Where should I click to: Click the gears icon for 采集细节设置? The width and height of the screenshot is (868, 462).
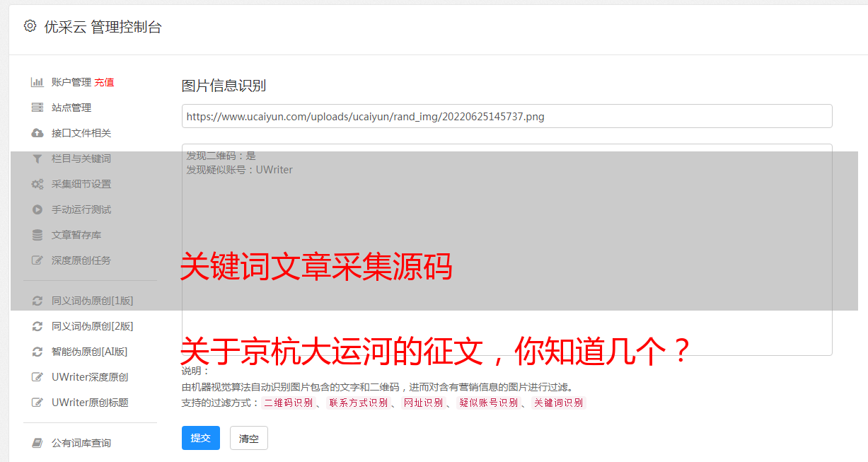coord(37,184)
